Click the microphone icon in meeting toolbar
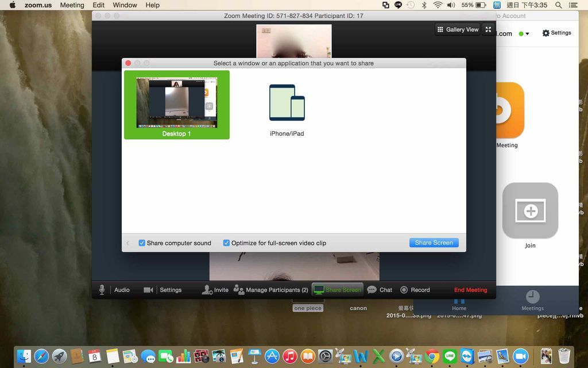Viewport: 588px width, 368px height. [102, 290]
